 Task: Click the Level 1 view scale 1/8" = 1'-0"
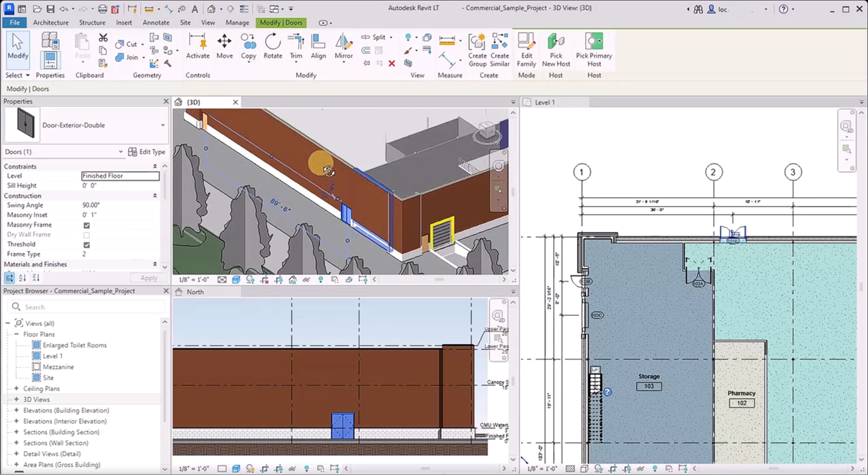tap(542, 469)
